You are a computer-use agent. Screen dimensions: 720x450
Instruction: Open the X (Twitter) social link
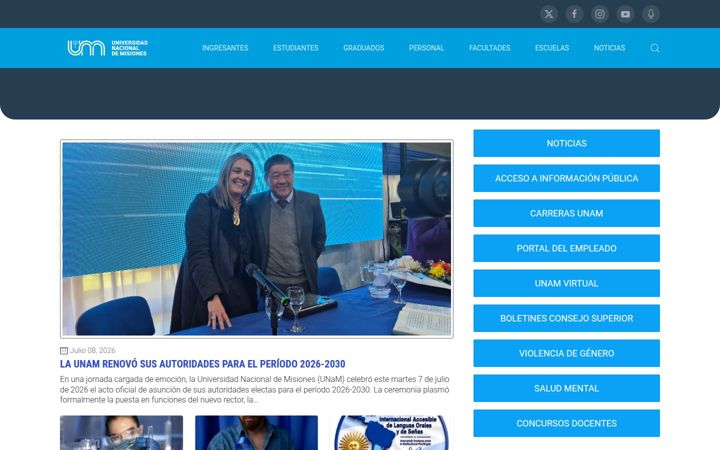pyautogui.click(x=549, y=14)
